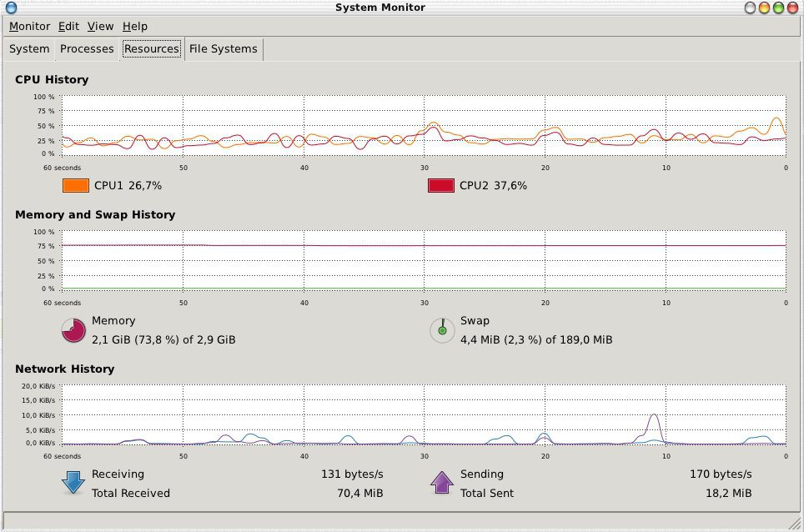Click the Total Received value 70,4 MiB
This screenshot has width=804, height=532.
click(360, 493)
